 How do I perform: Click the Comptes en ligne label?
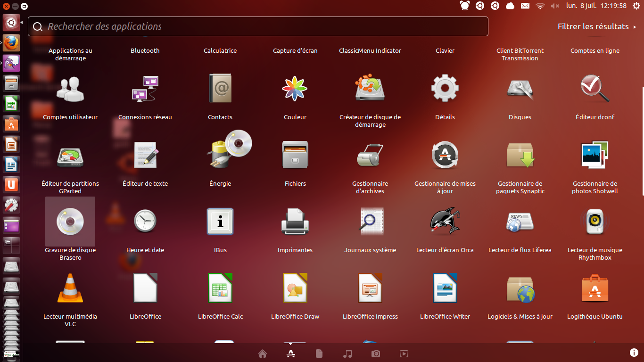[595, 50]
